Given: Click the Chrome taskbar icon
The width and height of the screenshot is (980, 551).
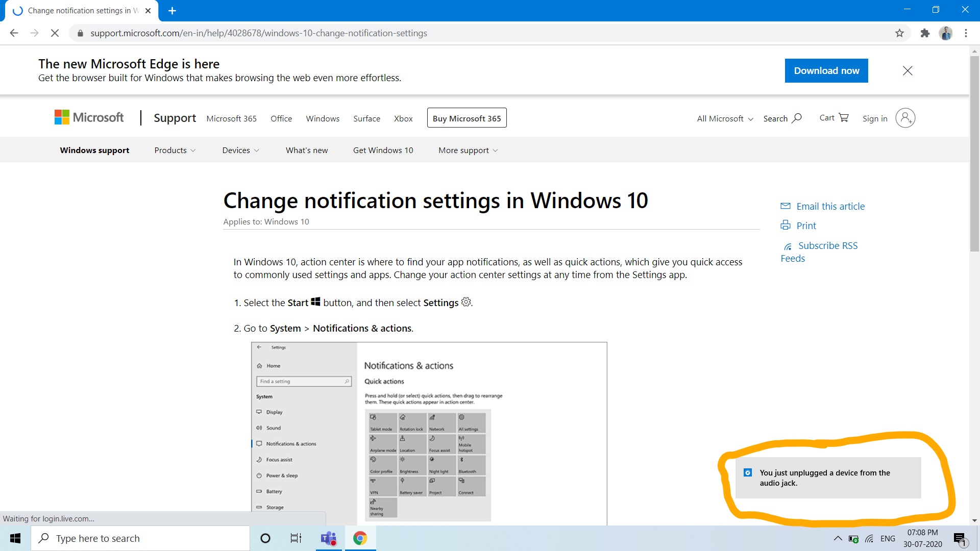Looking at the screenshot, I should point(360,538).
